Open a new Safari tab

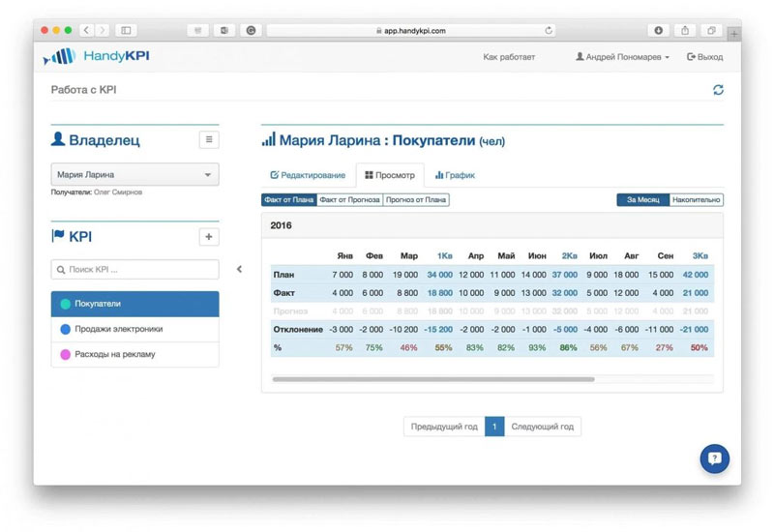[x=734, y=34]
